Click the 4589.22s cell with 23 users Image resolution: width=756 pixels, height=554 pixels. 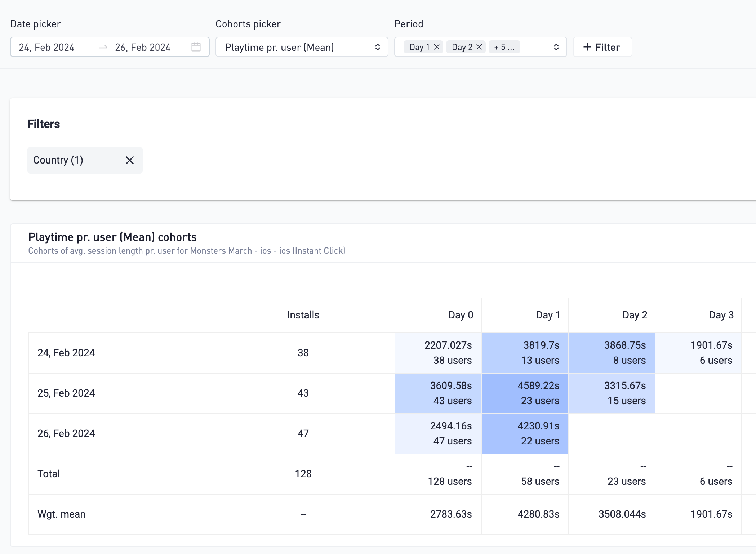tap(525, 393)
